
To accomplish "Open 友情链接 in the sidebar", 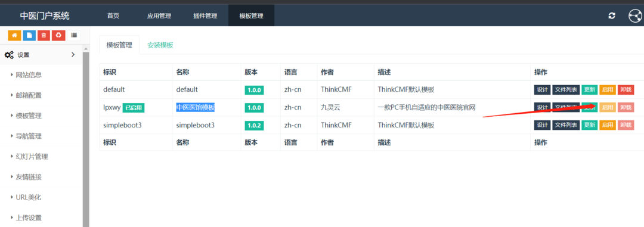I will point(29,177).
